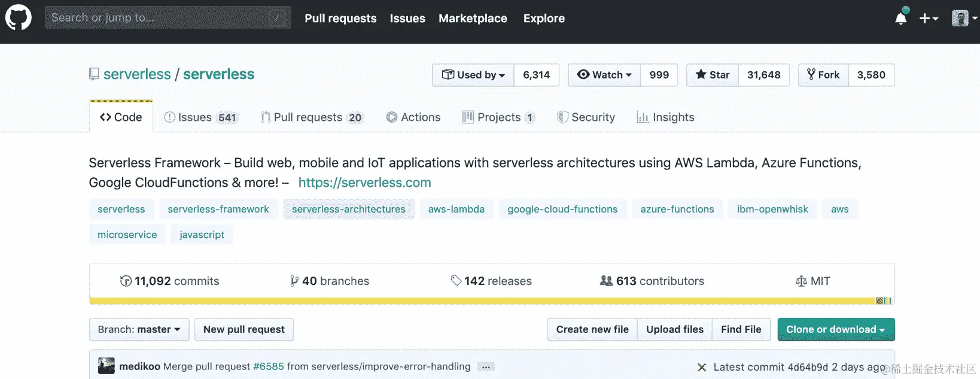Star the repository
Viewport: 980px width, 379px height.
713,75
